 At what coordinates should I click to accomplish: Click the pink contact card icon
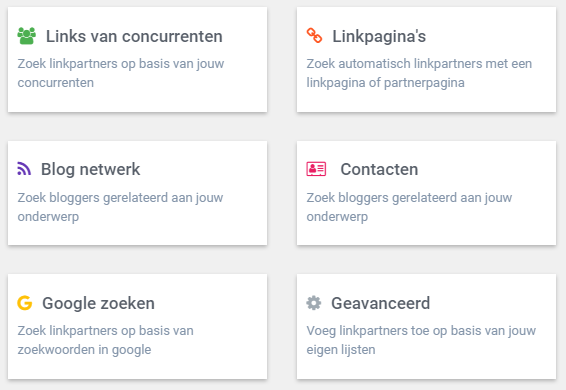point(316,169)
